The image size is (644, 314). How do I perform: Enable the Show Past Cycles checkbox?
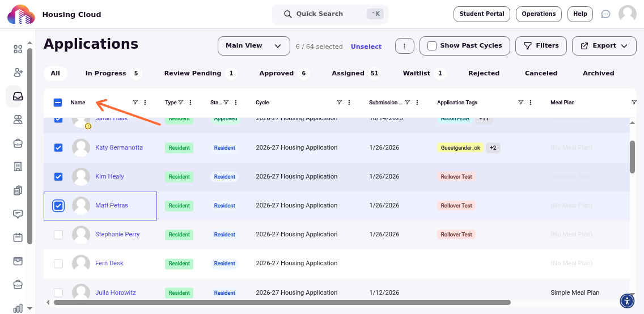click(431, 45)
